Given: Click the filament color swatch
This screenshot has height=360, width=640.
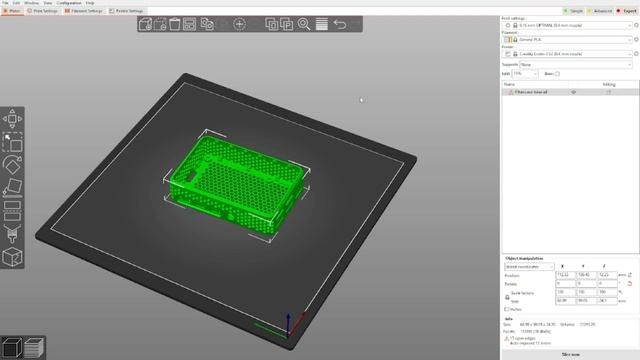Looking at the screenshot, I should click(507, 40).
